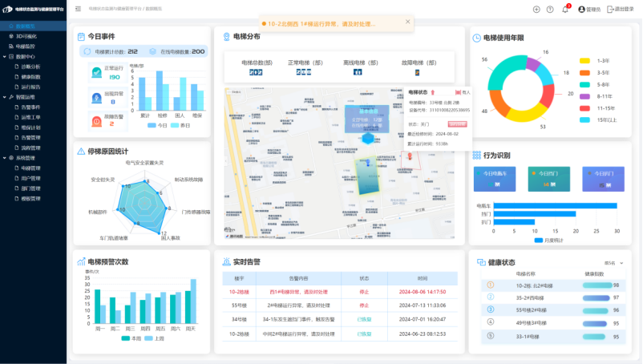
Task: Toggle the 上周 legend in warning count chart
Action: pyautogui.click(x=153, y=338)
